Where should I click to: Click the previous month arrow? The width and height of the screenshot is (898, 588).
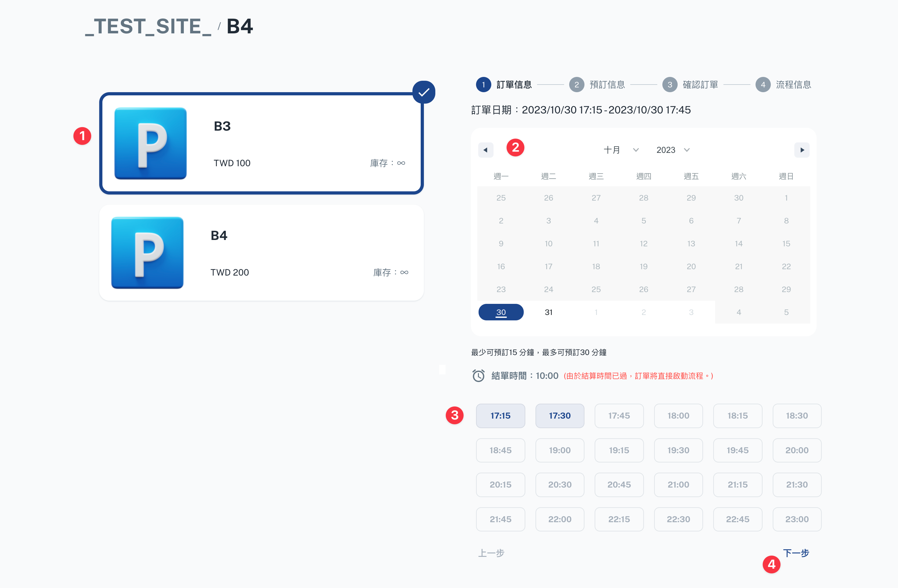(x=485, y=150)
